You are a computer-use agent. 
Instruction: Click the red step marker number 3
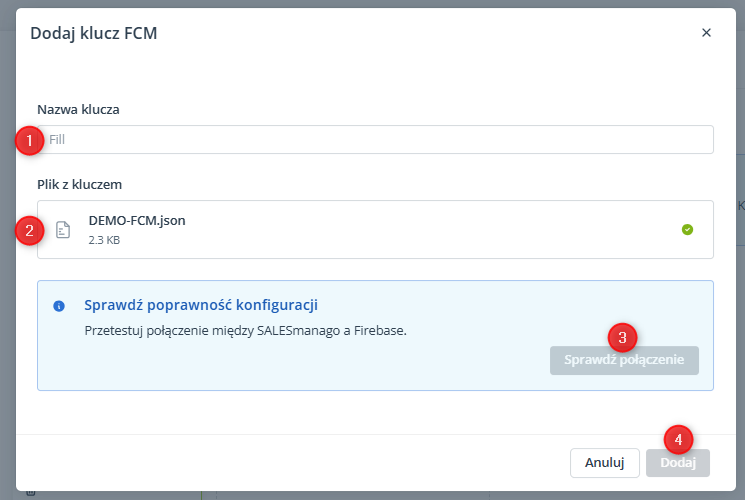click(622, 338)
